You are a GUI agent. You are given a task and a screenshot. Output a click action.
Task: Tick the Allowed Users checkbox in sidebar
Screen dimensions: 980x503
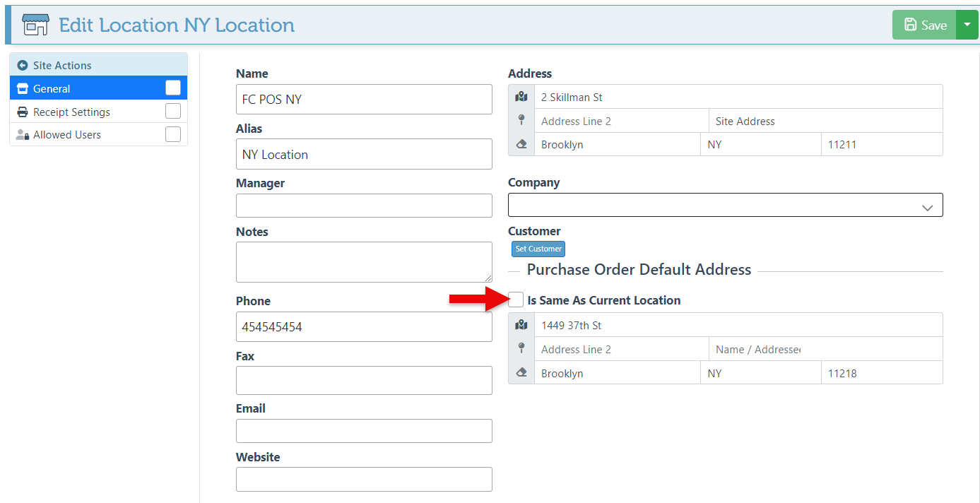173,134
